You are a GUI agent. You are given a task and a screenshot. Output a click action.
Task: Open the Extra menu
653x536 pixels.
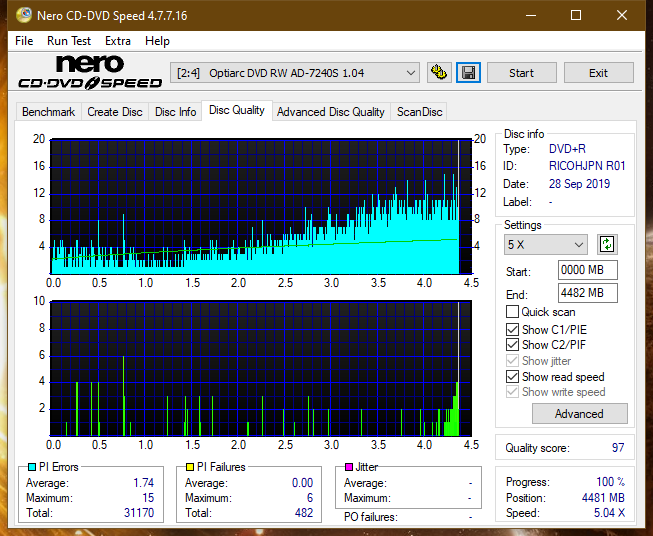pos(118,41)
